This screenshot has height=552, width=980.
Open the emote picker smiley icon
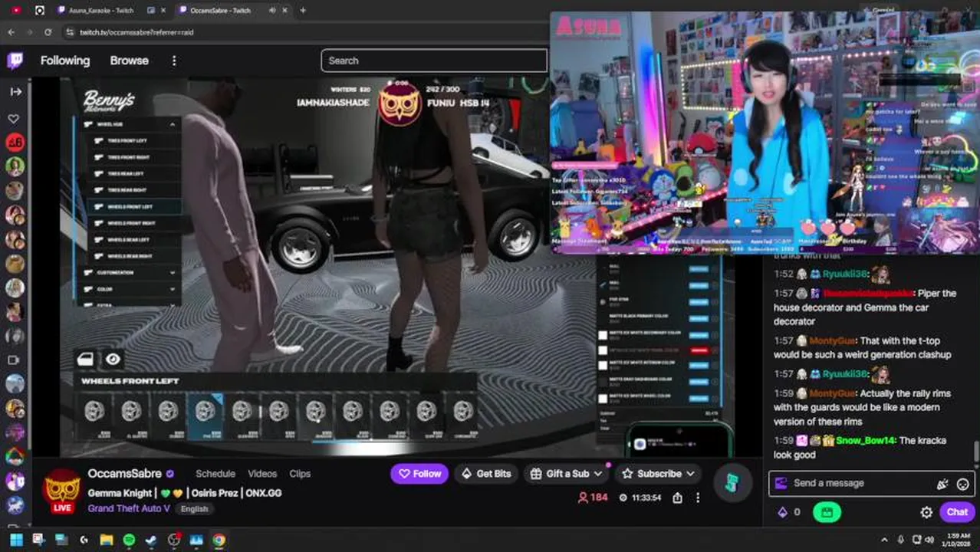pos(962,484)
